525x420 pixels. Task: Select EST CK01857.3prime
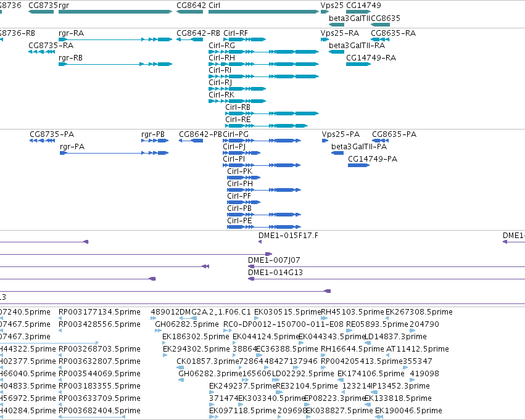click(x=180, y=368)
